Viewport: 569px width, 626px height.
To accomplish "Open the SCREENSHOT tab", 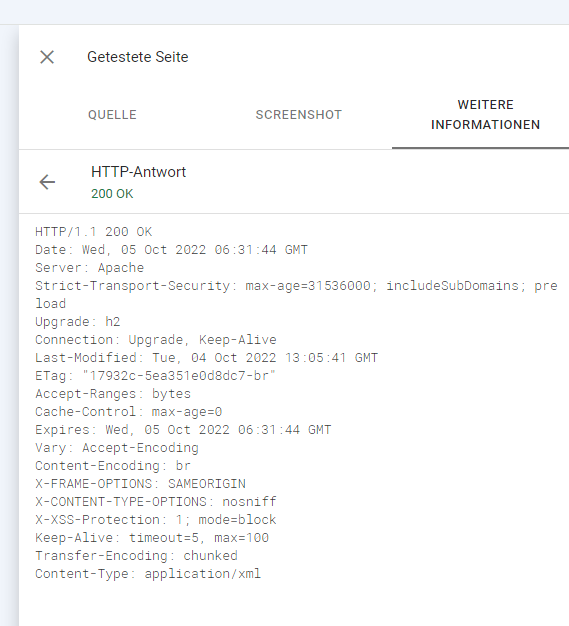I will click(299, 115).
